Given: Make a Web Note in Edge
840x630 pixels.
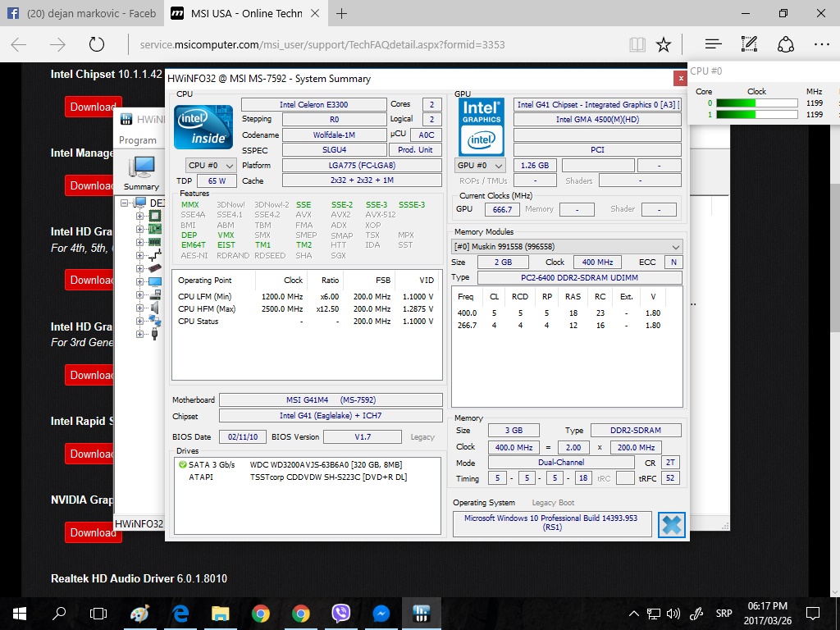Looking at the screenshot, I should [x=749, y=44].
